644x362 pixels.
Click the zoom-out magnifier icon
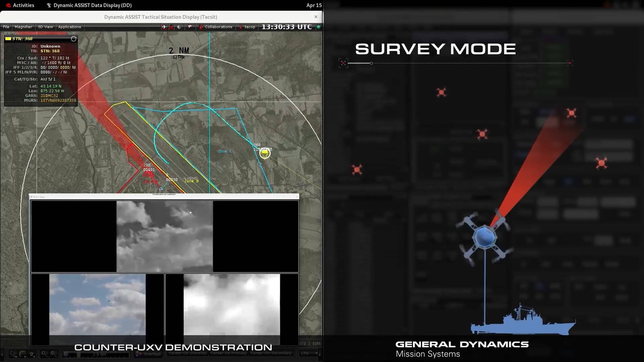pos(53,354)
